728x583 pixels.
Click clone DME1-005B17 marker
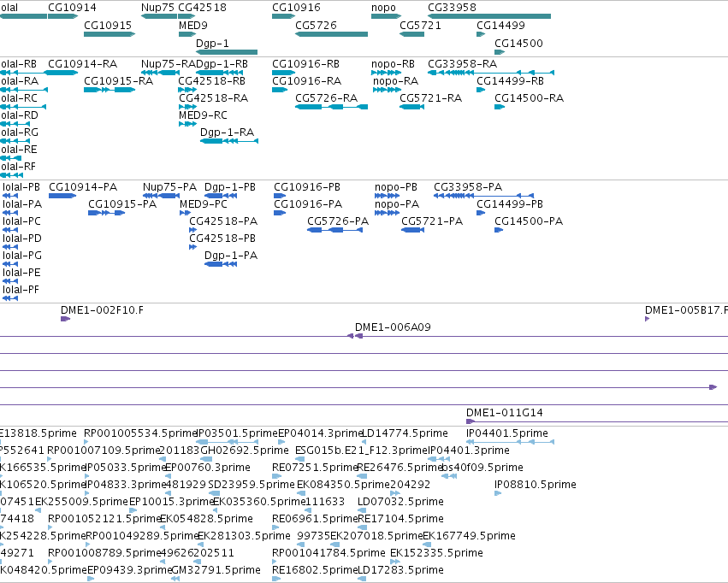tap(648, 319)
